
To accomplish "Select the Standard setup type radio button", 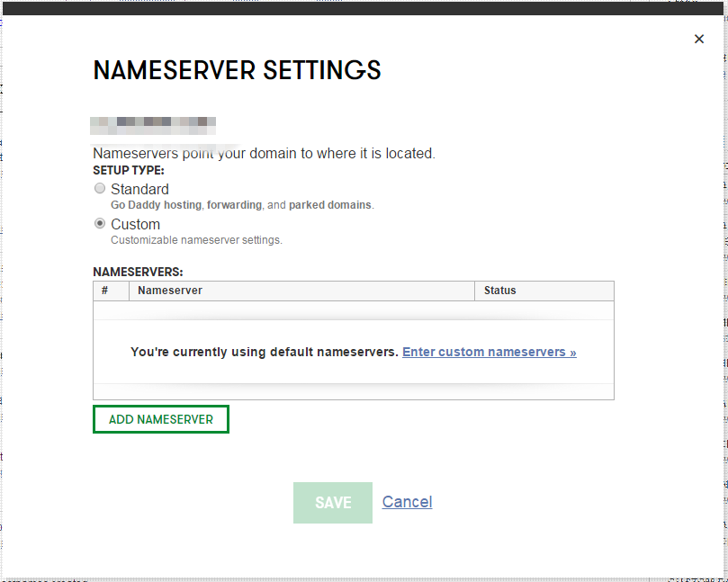I will coord(100,189).
